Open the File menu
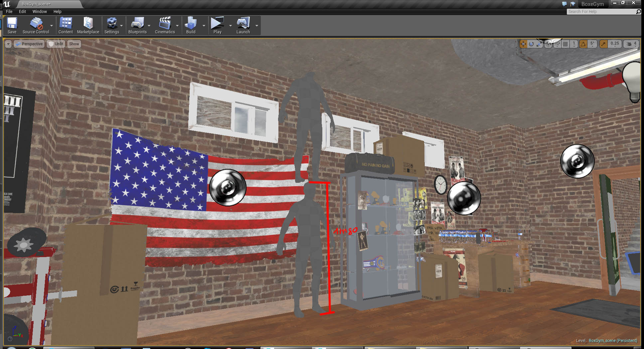This screenshot has width=644, height=349. [9, 11]
